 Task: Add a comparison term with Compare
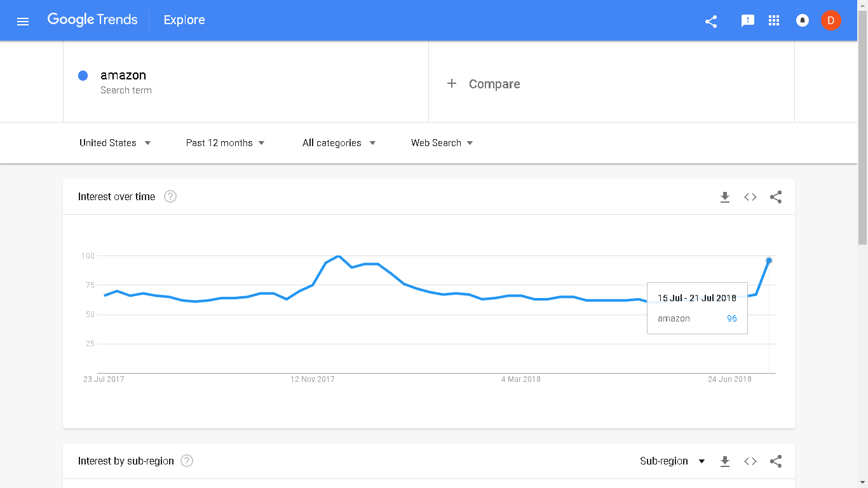[484, 84]
